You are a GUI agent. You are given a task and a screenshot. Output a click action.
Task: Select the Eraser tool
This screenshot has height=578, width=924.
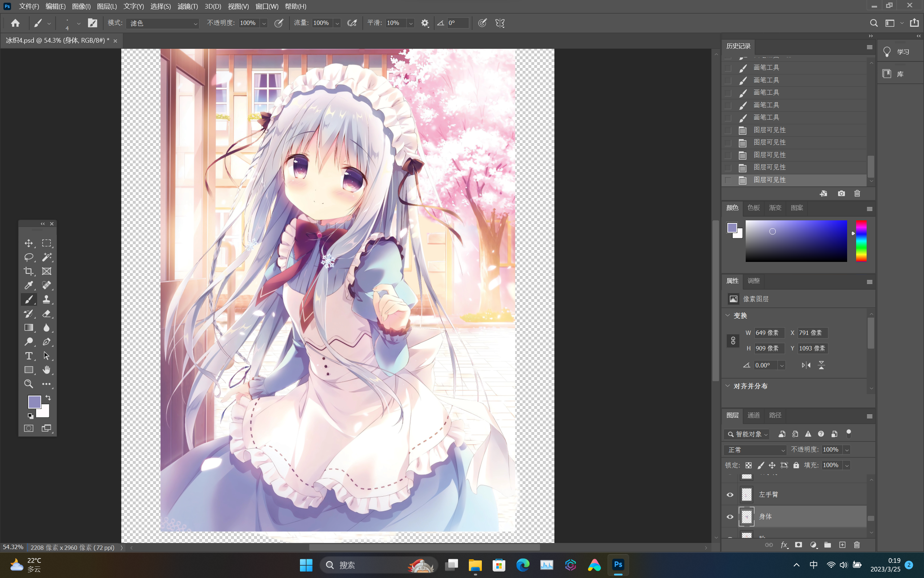(x=47, y=314)
